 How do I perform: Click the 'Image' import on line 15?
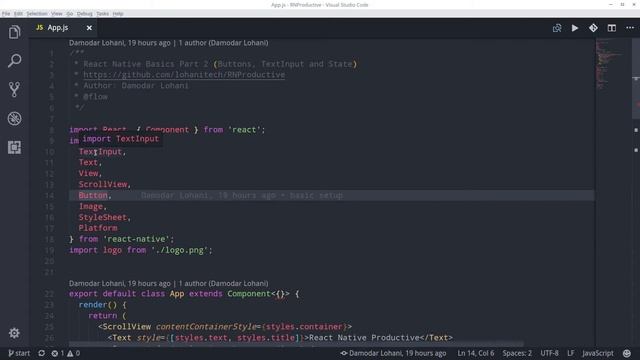coord(91,207)
